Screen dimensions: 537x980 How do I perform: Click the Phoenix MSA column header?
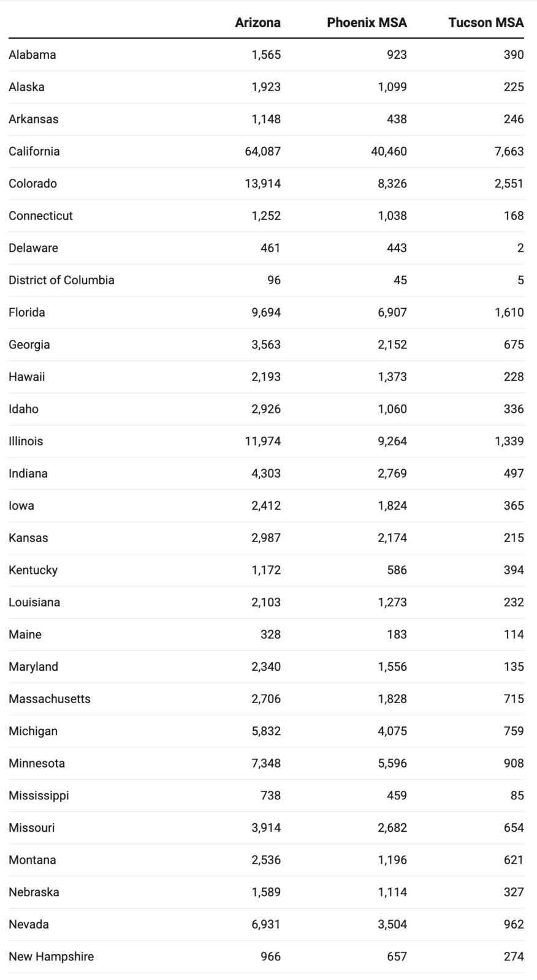367,23
